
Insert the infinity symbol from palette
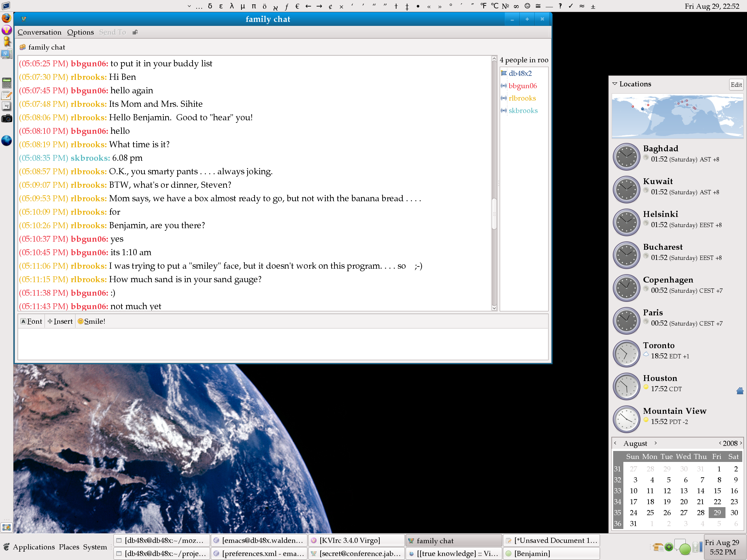pos(516,6)
